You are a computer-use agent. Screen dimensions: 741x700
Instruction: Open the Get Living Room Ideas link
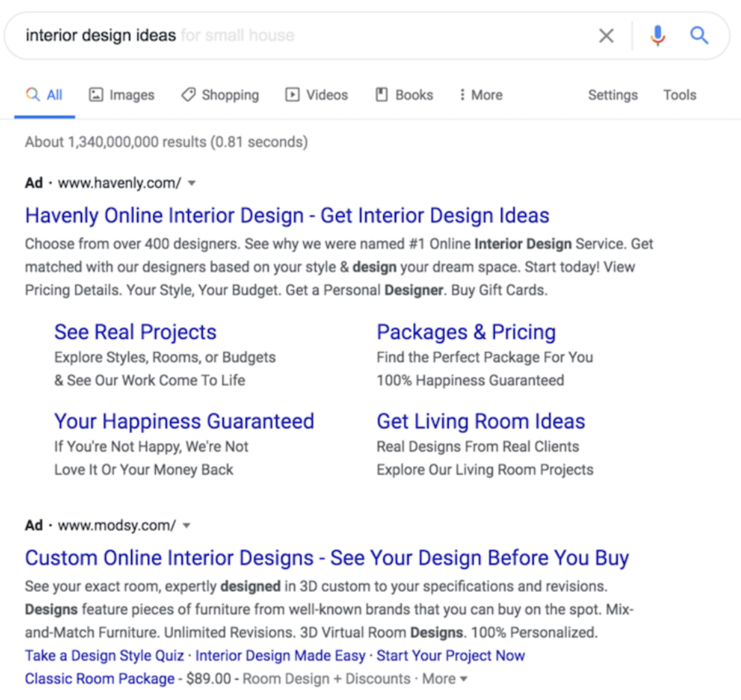481,421
